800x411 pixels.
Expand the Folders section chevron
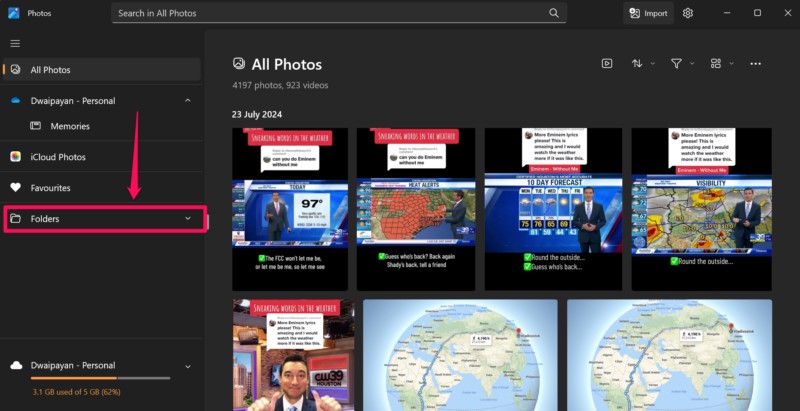click(188, 218)
